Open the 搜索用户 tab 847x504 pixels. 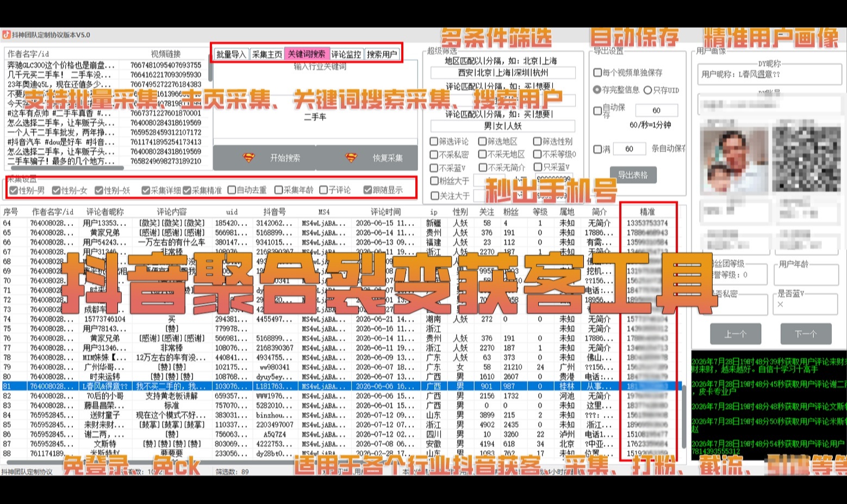click(x=382, y=54)
